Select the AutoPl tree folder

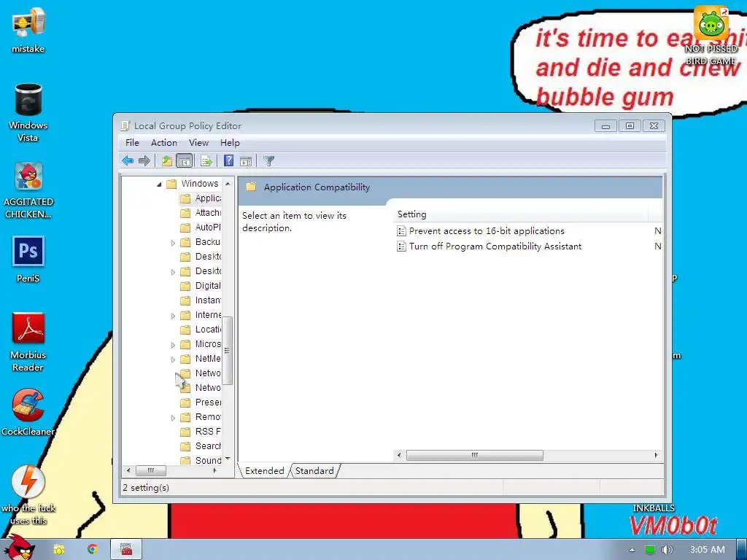click(x=201, y=227)
